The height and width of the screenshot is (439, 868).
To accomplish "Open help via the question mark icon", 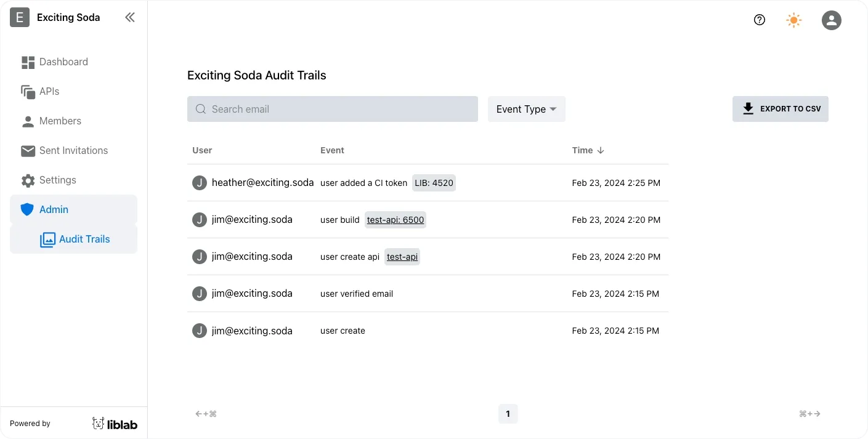I will pos(759,20).
